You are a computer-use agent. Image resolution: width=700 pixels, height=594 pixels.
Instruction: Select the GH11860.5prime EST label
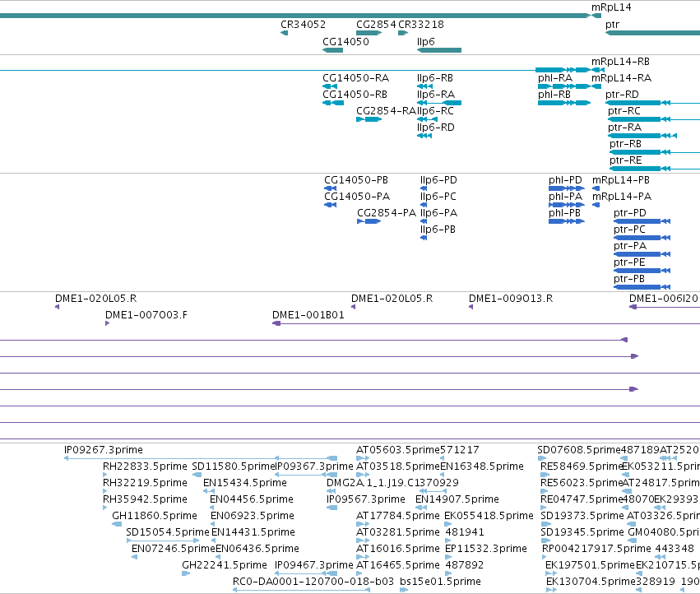click(155, 517)
